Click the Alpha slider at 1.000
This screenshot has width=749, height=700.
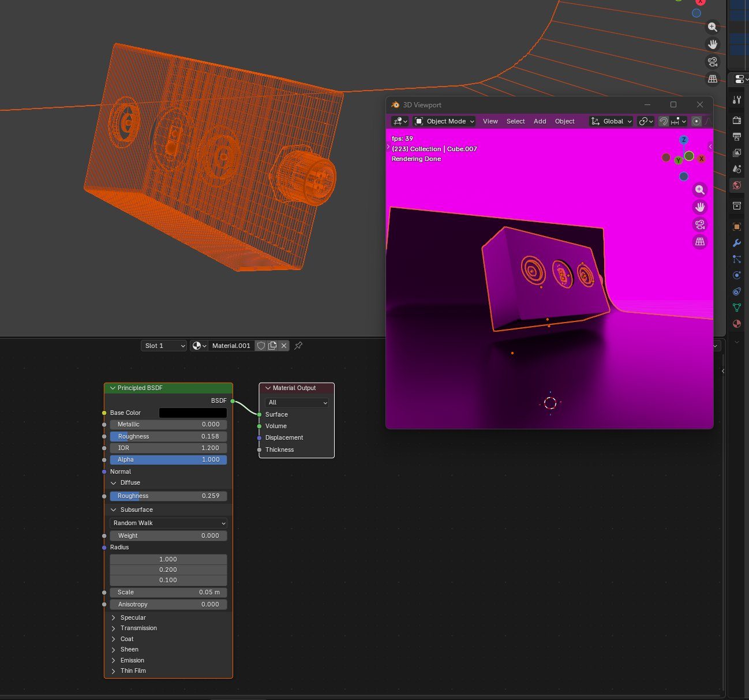(168, 460)
